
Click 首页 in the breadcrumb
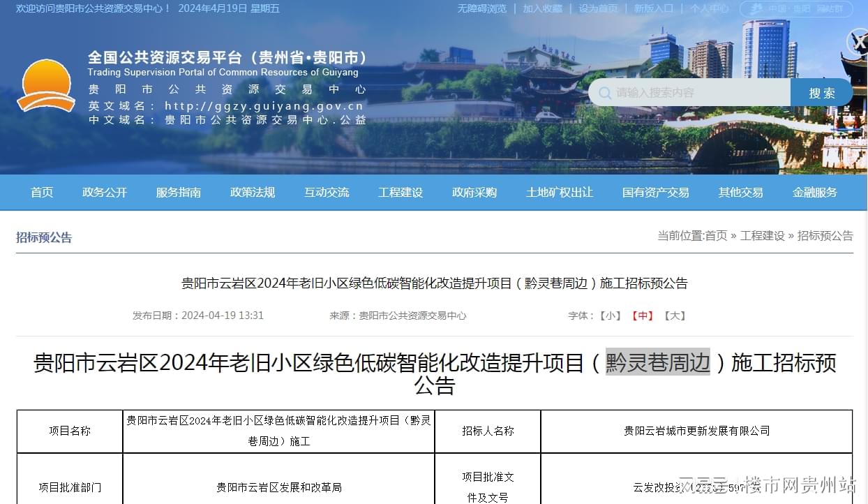pos(716,236)
